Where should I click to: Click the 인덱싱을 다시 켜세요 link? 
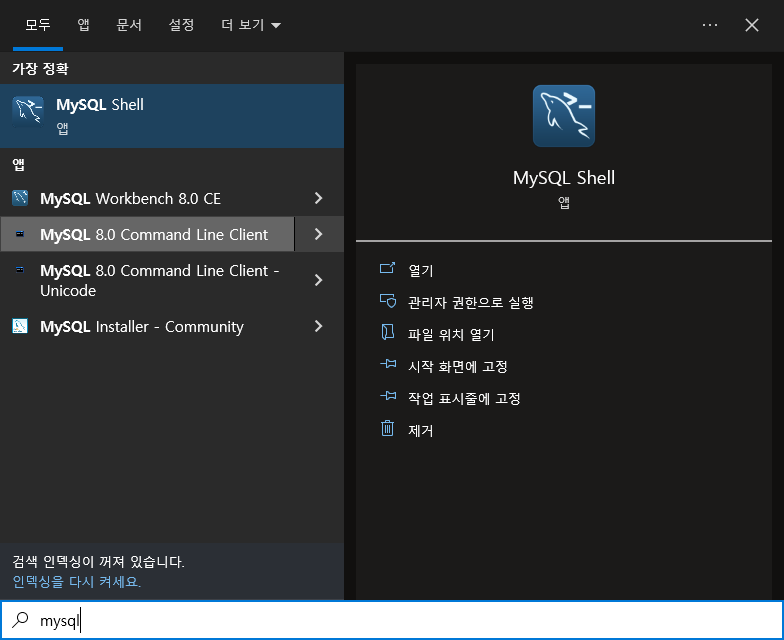point(76,581)
